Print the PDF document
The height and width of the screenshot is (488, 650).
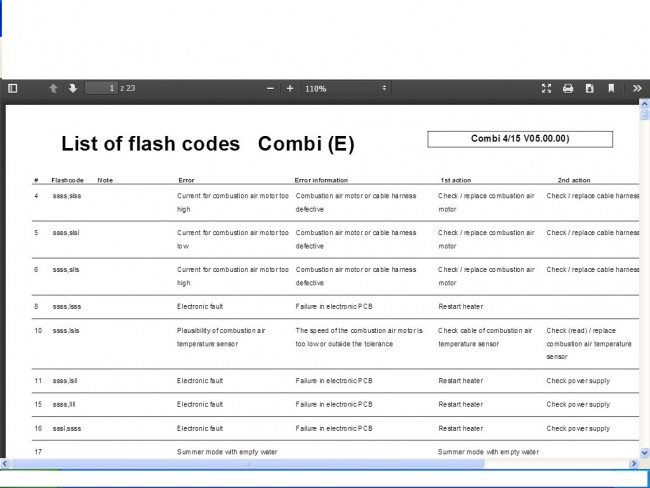pyautogui.click(x=568, y=88)
